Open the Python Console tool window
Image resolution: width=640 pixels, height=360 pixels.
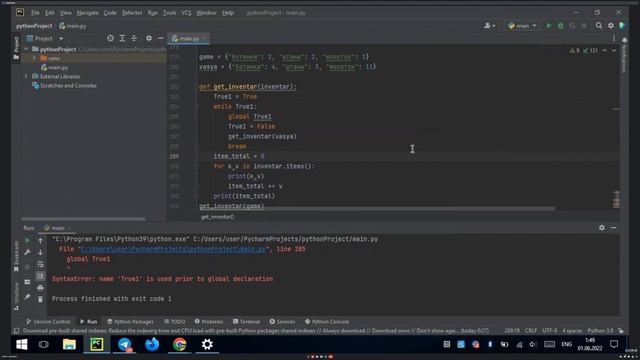coord(327,322)
